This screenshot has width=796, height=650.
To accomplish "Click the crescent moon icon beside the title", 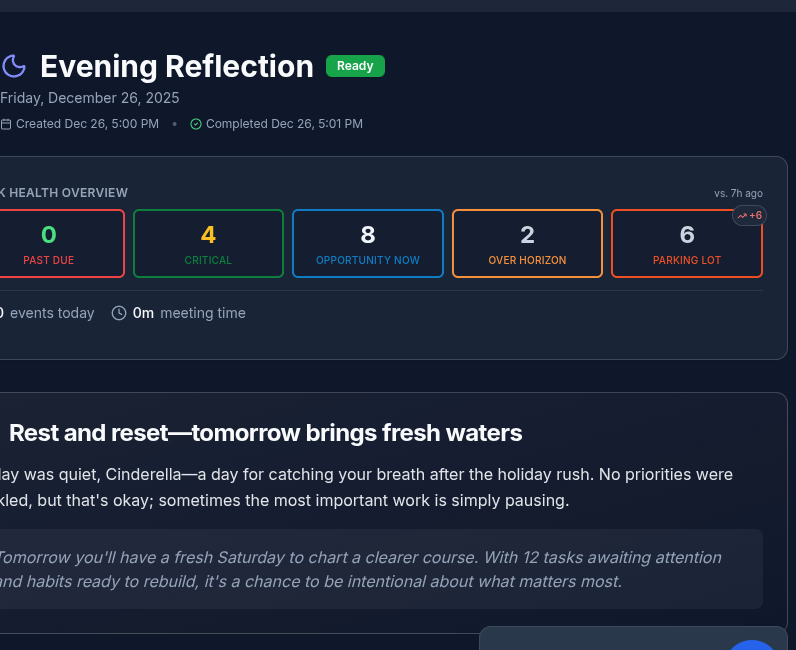I will coord(14,67).
